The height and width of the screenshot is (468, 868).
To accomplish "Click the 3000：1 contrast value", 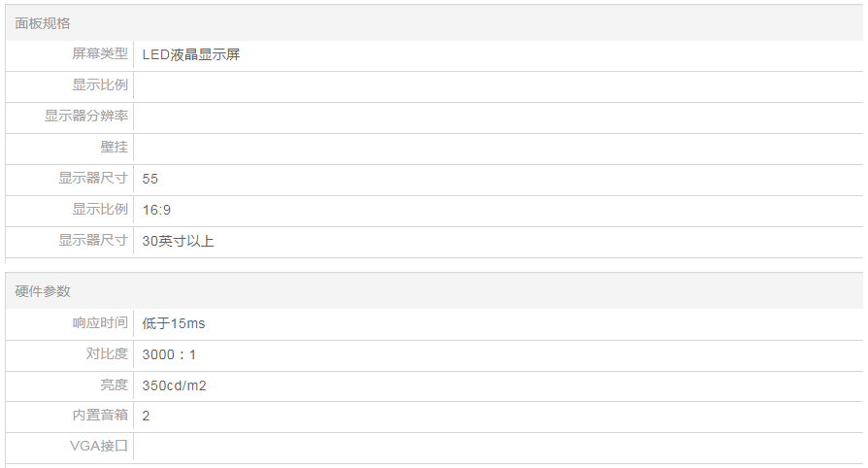I will (x=169, y=355).
